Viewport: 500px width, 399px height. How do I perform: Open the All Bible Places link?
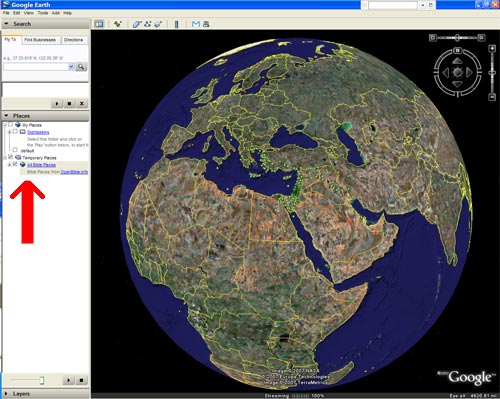pyautogui.click(x=41, y=165)
